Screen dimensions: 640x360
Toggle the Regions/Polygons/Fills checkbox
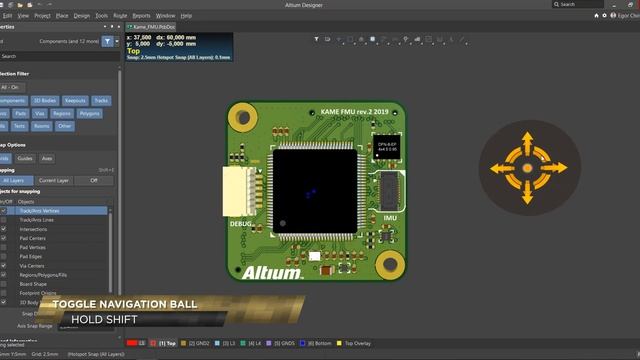pyautogui.click(x=3, y=275)
